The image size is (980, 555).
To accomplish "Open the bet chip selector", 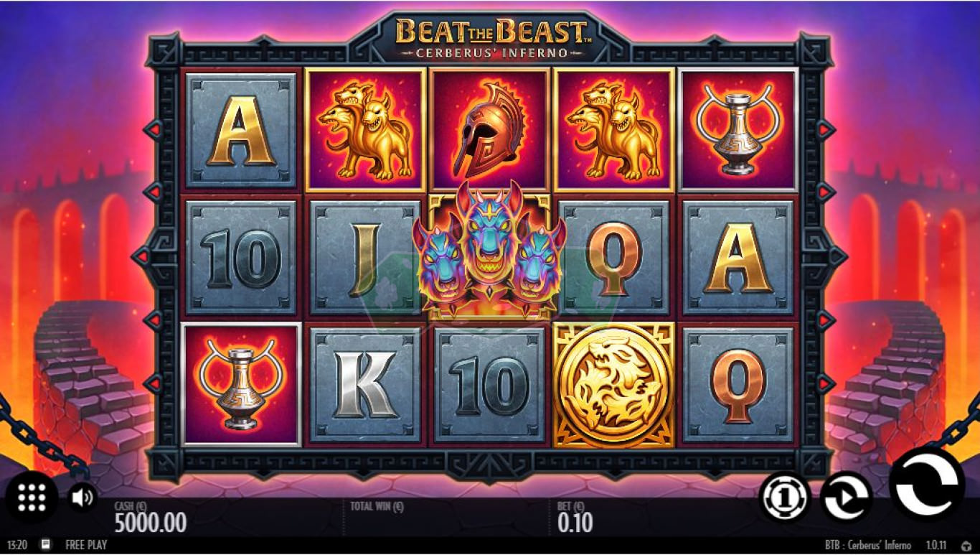I will coord(785,496).
